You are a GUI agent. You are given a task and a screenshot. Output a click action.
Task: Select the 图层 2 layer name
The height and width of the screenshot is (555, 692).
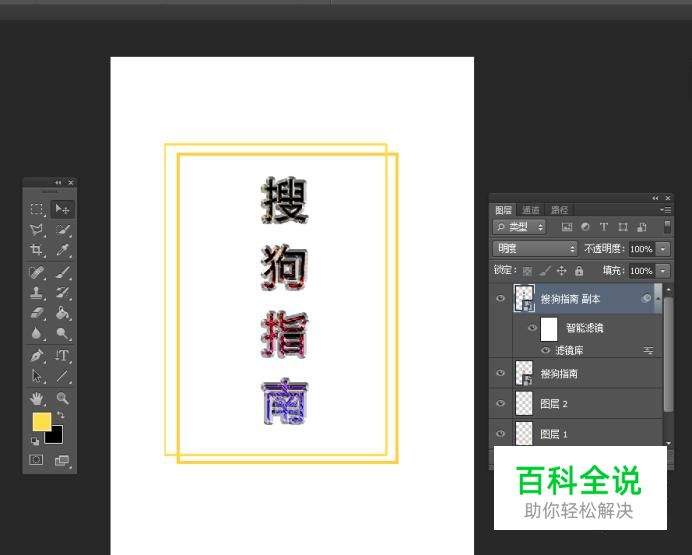(x=554, y=404)
